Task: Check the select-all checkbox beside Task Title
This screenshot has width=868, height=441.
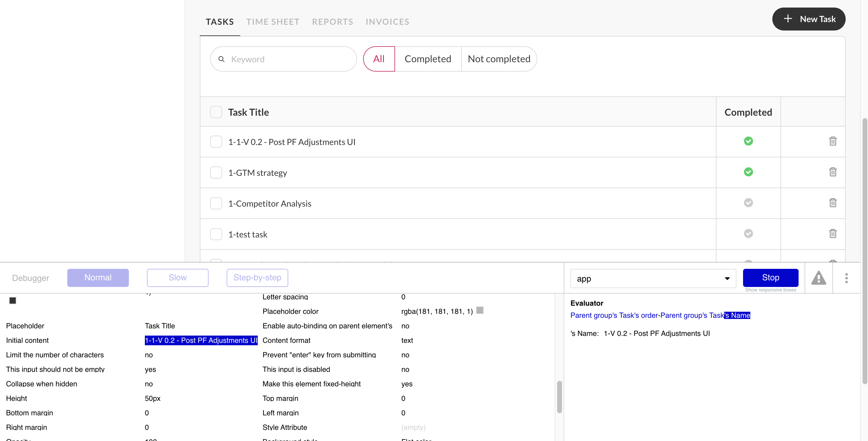Action: click(216, 112)
